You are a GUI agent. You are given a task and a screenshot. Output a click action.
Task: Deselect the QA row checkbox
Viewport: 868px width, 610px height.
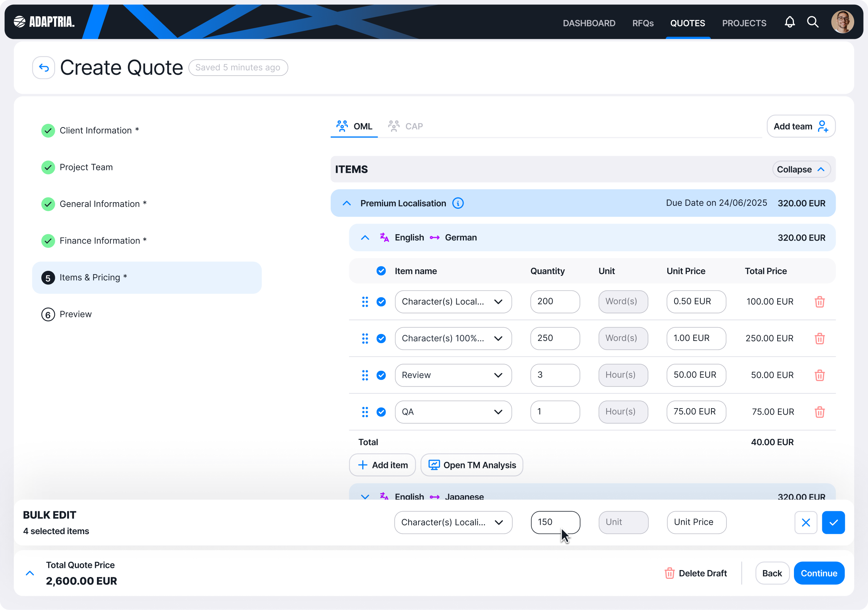pos(381,412)
